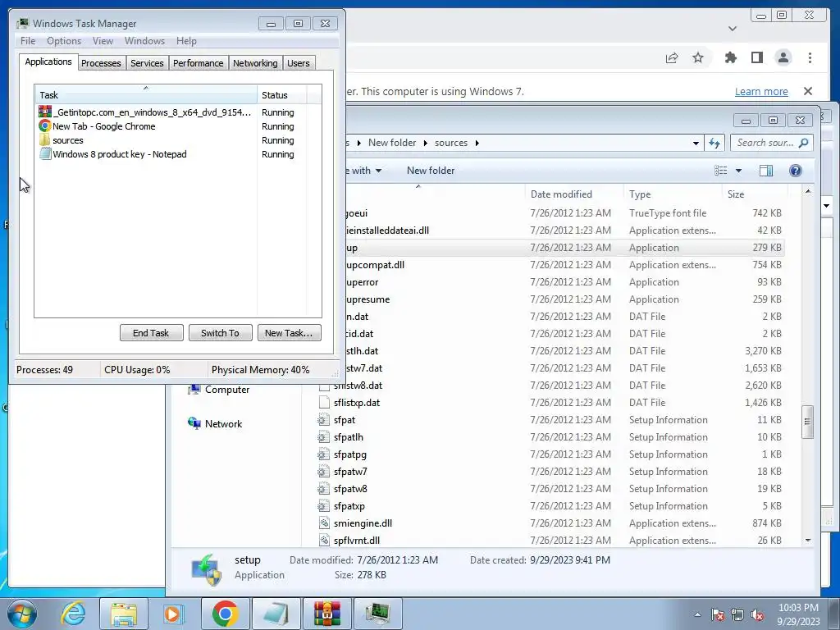The height and width of the screenshot is (630, 840).
Task: Open Chrome's extensions puzzle icon
Action: (731, 57)
